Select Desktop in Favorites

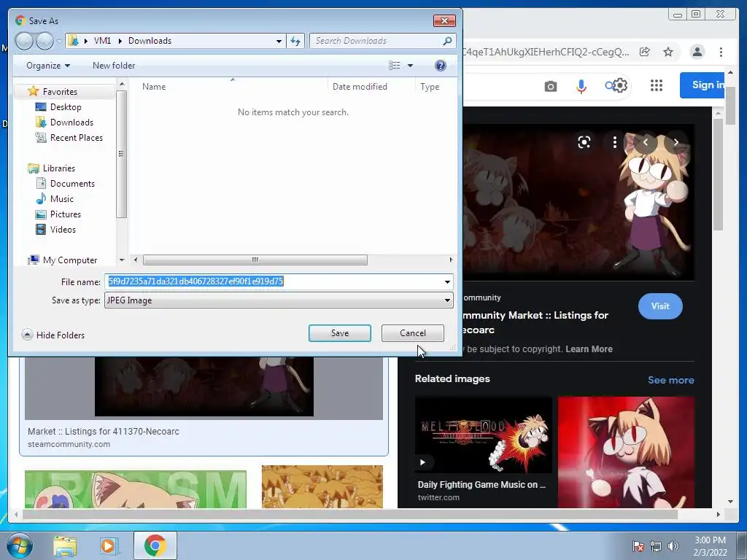pyautogui.click(x=66, y=107)
